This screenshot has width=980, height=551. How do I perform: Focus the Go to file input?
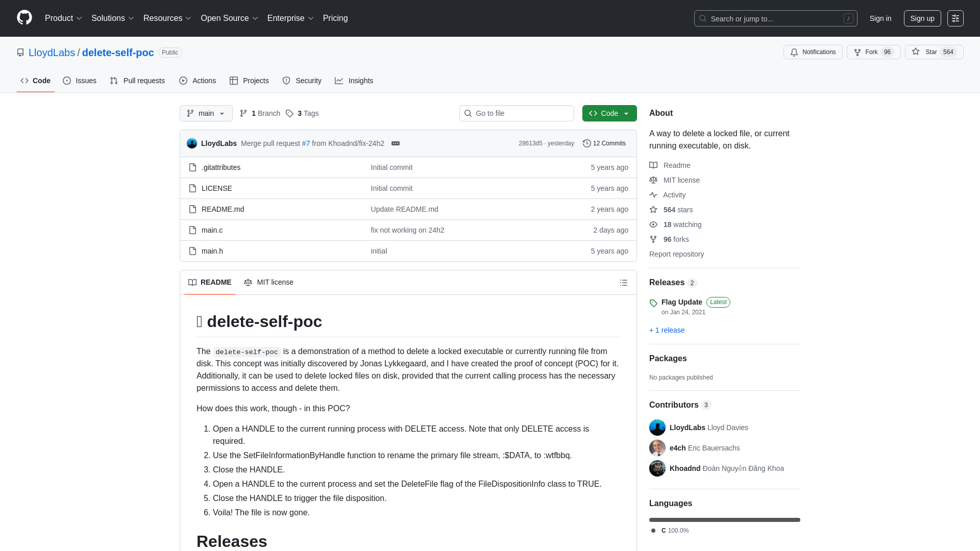click(517, 113)
